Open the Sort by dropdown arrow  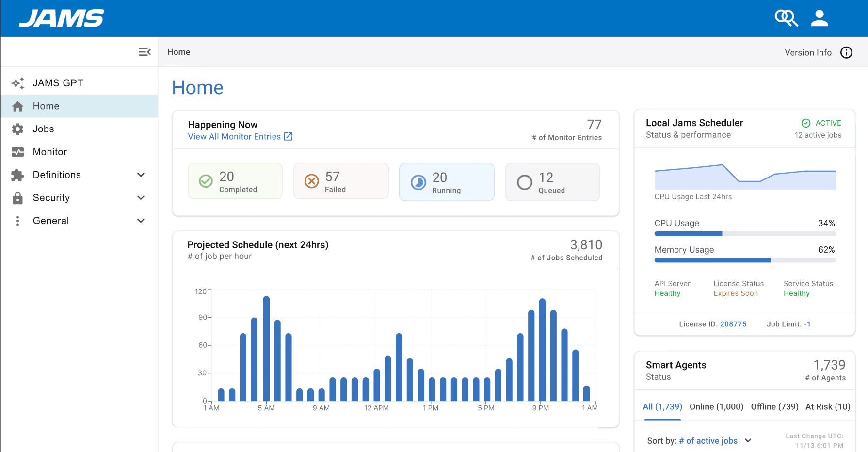[748, 440]
